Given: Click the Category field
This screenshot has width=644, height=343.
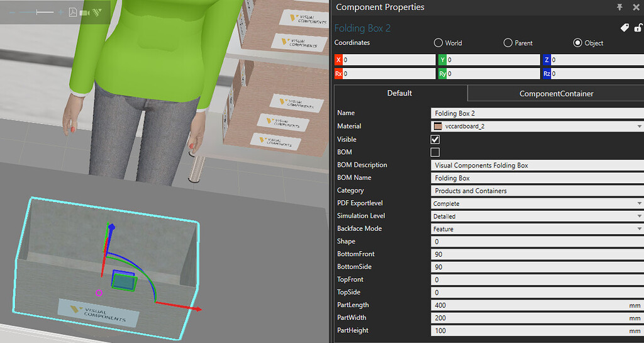Looking at the screenshot, I should pyautogui.click(x=537, y=191).
